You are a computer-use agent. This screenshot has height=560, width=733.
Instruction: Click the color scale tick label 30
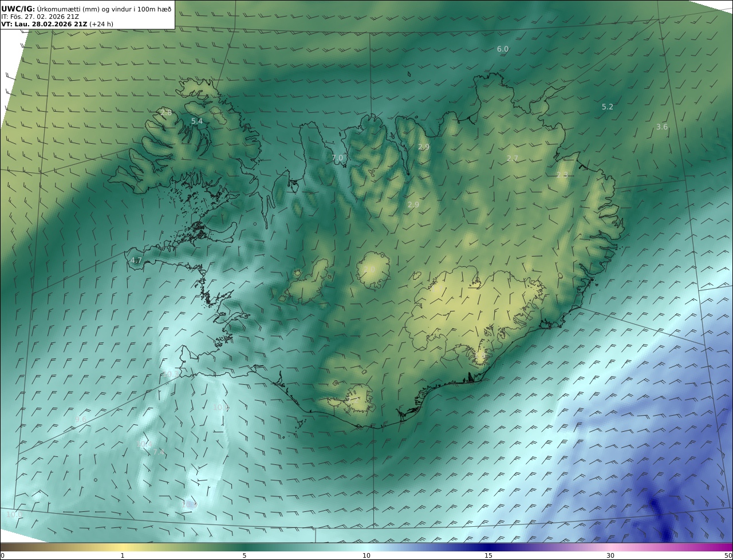(x=610, y=555)
